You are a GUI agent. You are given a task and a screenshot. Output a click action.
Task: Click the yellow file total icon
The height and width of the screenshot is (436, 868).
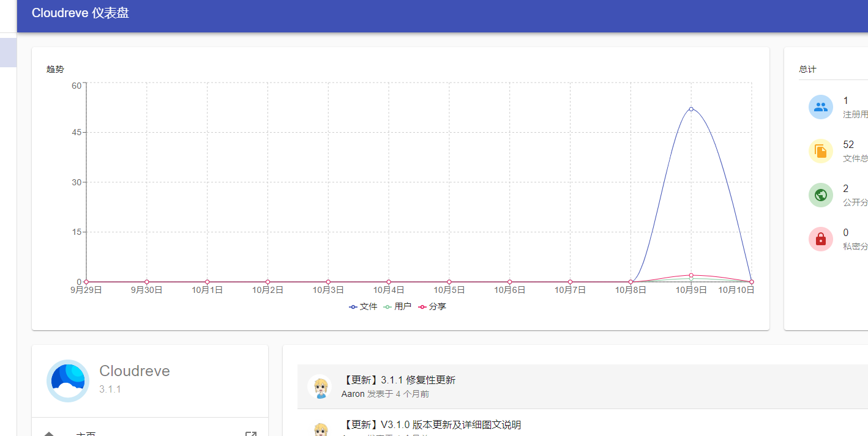click(820, 151)
